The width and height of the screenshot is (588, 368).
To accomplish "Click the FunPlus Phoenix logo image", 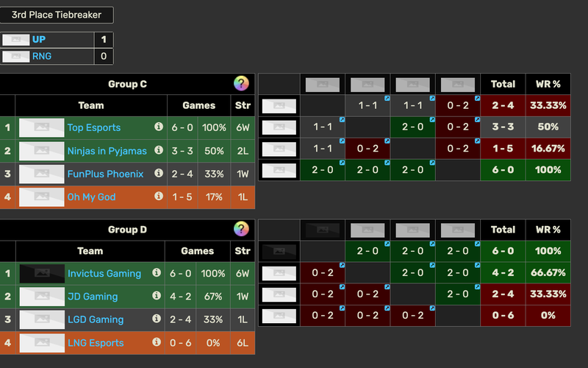I will 42,174.
